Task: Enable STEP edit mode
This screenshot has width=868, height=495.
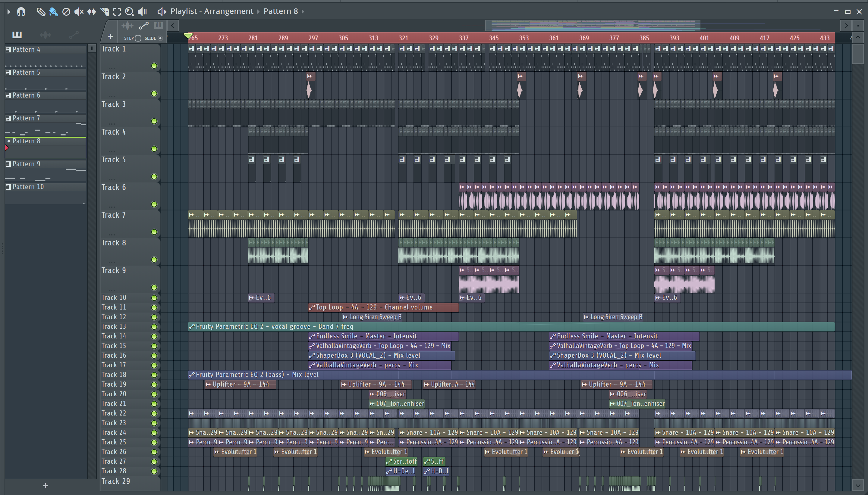Action: 138,39
